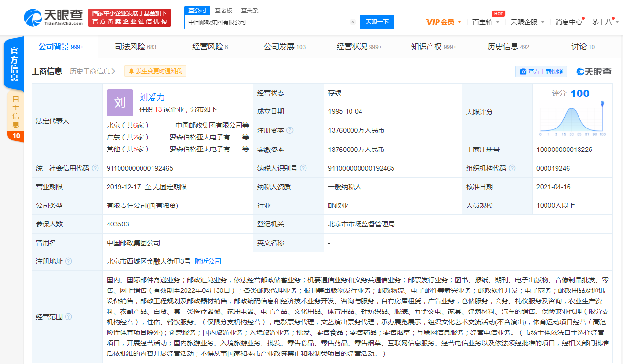Click the camera icon on 查看工商快照
Screen dimensions: 623x364
(x=523, y=72)
